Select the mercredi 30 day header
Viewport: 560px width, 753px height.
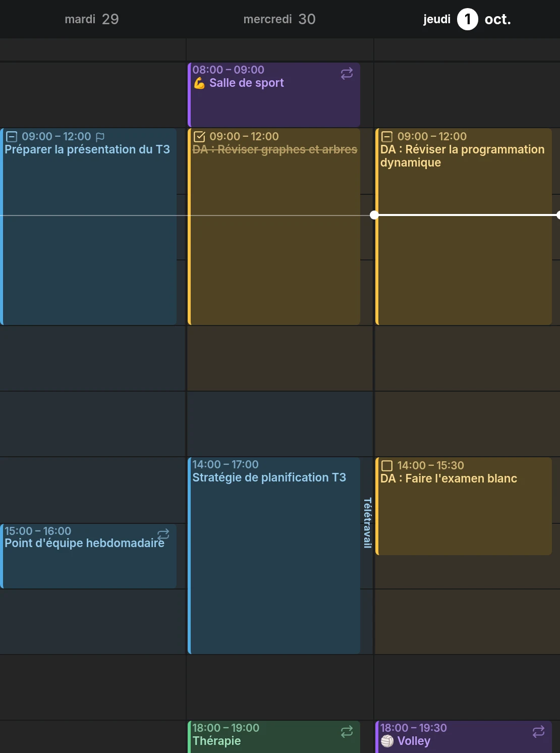pos(279,19)
